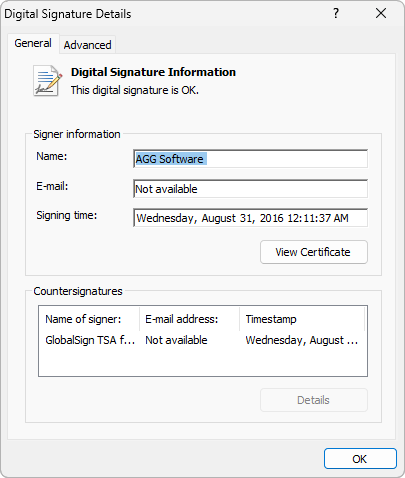This screenshot has height=478, width=405.
Task: Click the E-mail Not available field
Action: click(250, 189)
